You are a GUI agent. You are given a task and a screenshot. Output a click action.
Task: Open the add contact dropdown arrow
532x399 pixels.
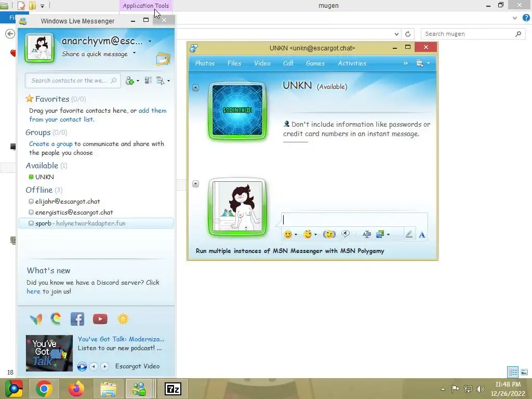tap(138, 81)
